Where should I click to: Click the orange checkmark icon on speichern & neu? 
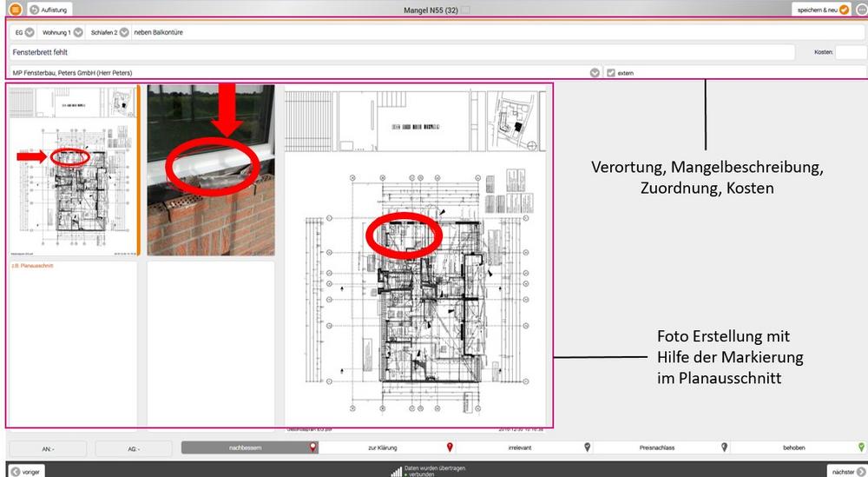point(844,10)
